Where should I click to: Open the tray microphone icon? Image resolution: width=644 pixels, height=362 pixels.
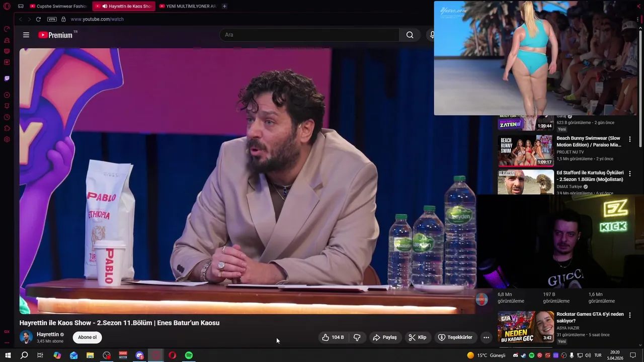[x=572, y=355]
